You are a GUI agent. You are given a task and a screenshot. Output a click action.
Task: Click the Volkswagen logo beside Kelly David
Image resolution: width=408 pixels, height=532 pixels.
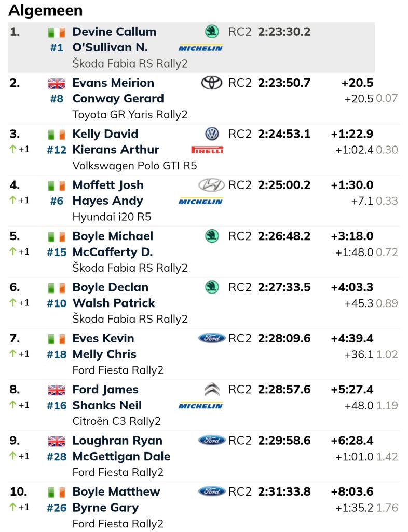coord(212,134)
